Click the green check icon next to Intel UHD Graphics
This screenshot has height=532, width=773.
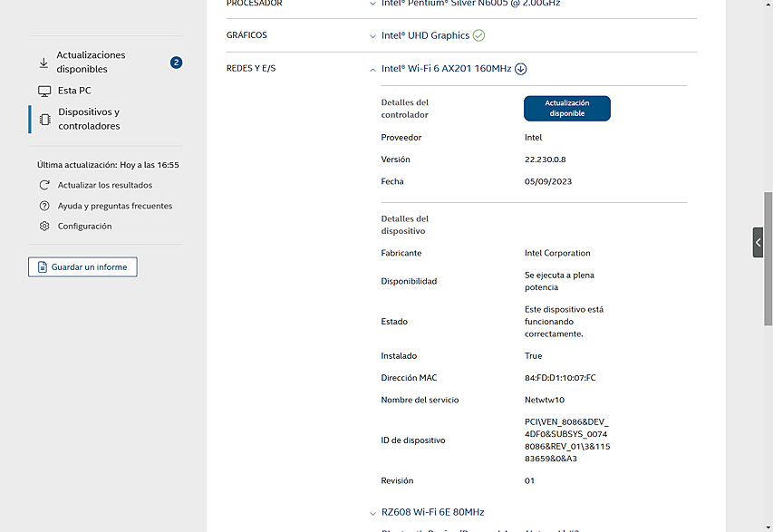[478, 35]
